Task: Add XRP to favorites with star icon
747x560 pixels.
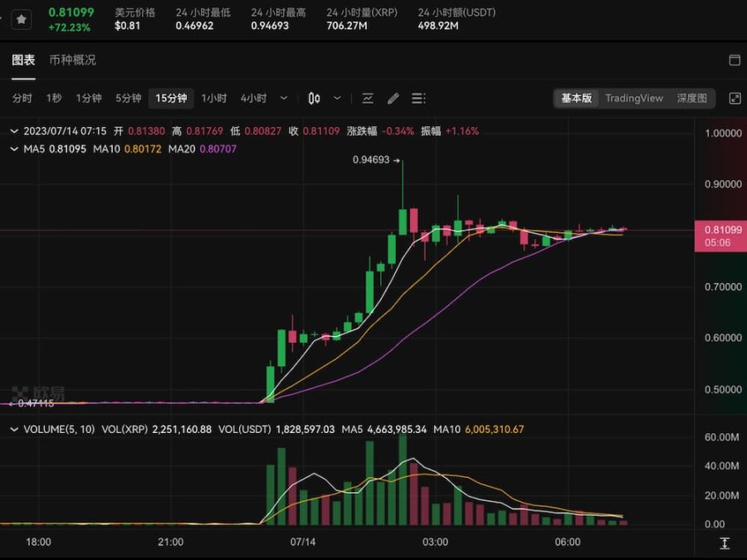Action: pyautogui.click(x=22, y=20)
